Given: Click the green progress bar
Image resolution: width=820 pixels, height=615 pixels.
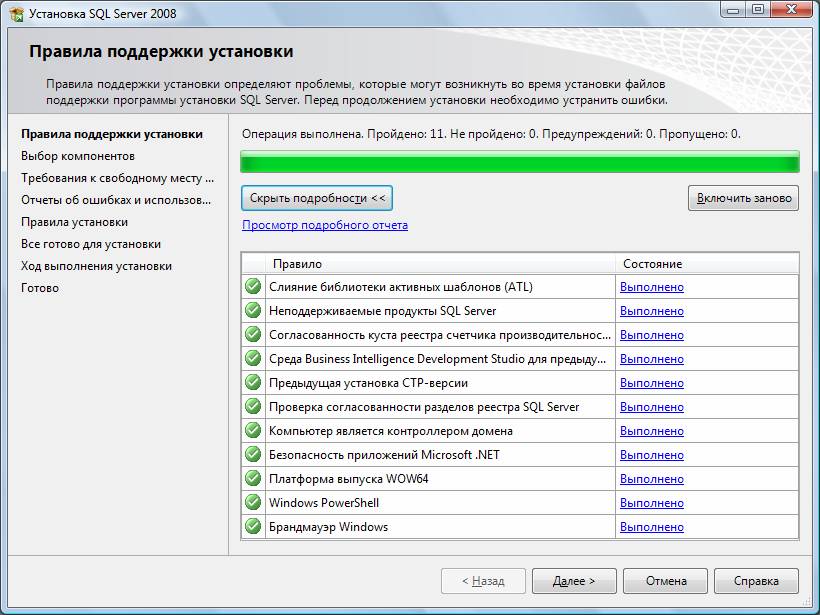Looking at the screenshot, I should (x=519, y=162).
